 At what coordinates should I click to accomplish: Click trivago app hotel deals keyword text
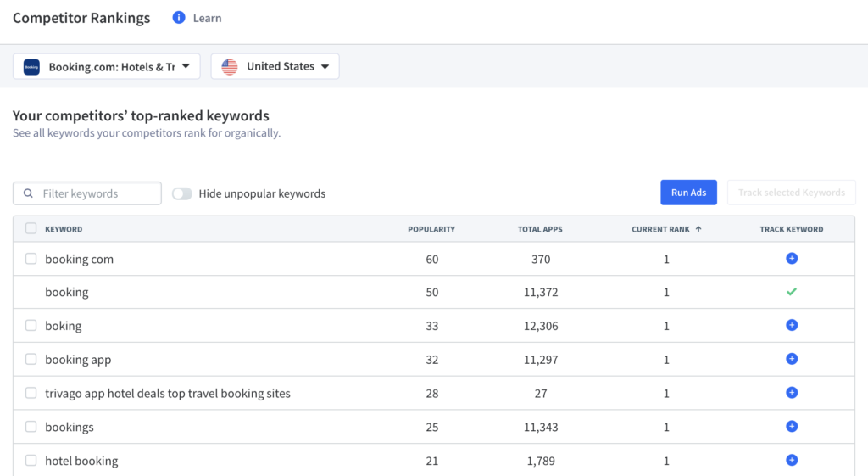pyautogui.click(x=168, y=394)
